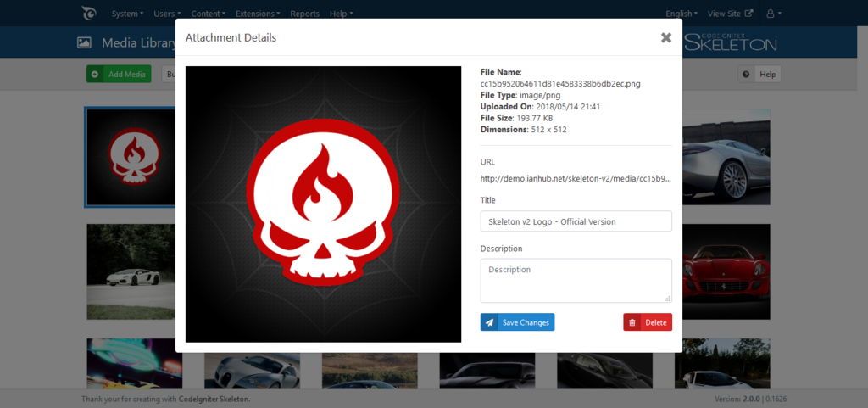This screenshot has height=408, width=868.
Task: Click the Title input field
Action: 576,221
